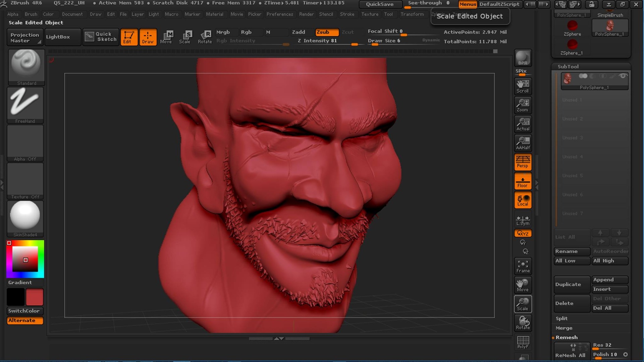Open the FreeHand stroke selector

click(x=25, y=105)
